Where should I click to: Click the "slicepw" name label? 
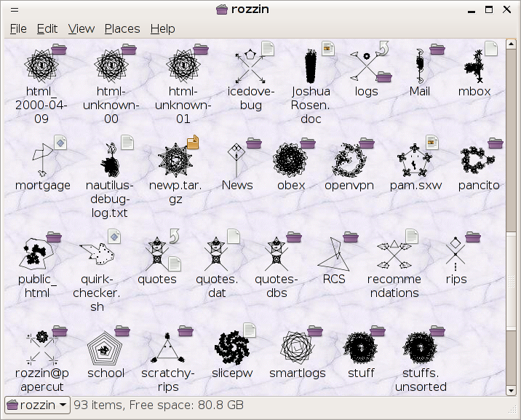point(232,373)
